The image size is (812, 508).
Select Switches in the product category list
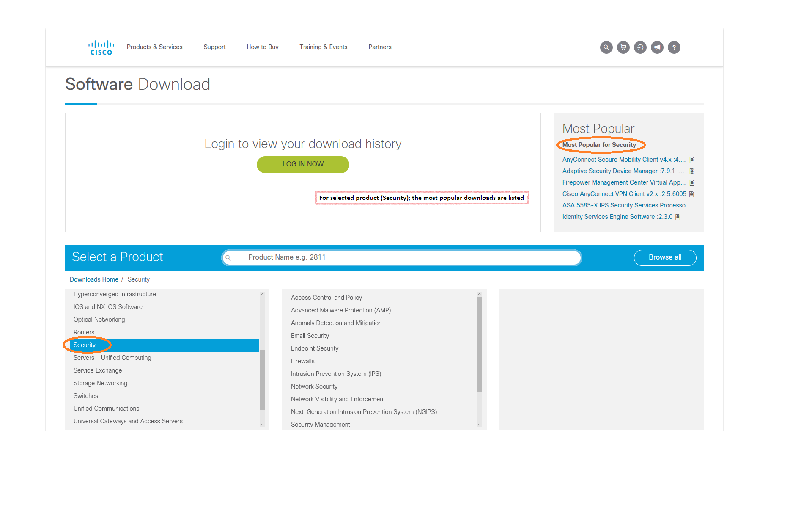pyautogui.click(x=85, y=396)
